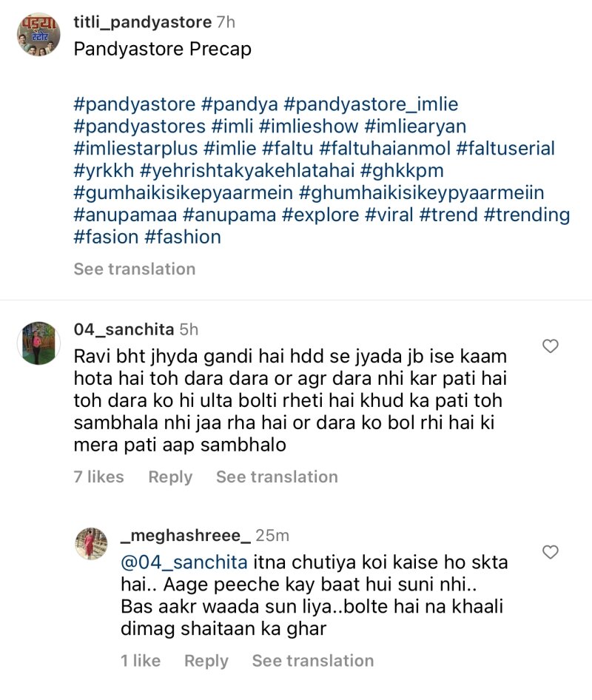Reply to 04_sanchita's comment
The height and width of the screenshot is (700, 592).
pyautogui.click(x=170, y=477)
